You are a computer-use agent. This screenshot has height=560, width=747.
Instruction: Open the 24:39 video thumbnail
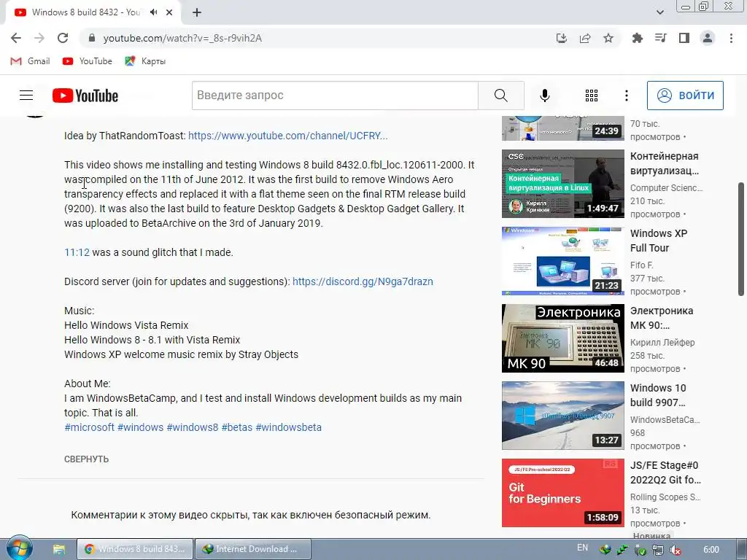coord(562,128)
